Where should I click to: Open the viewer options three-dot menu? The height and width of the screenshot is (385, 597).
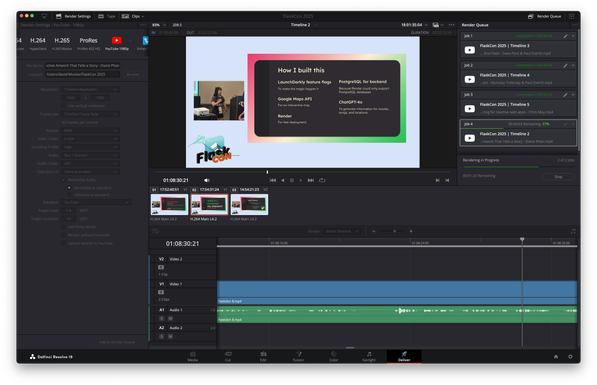[x=452, y=25]
